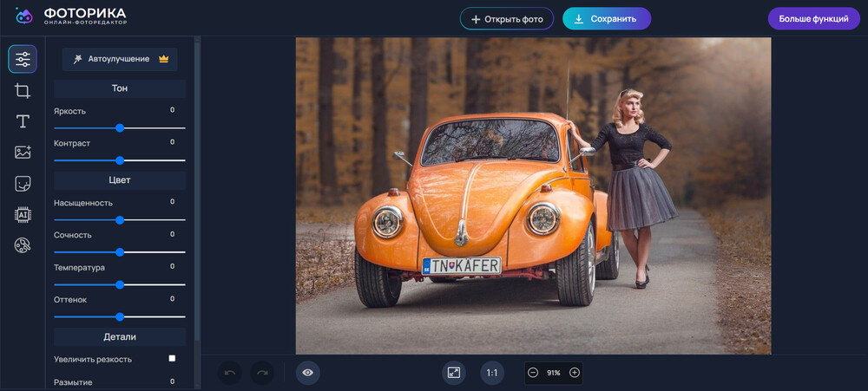Click the Оттенок slider handle

click(x=120, y=317)
